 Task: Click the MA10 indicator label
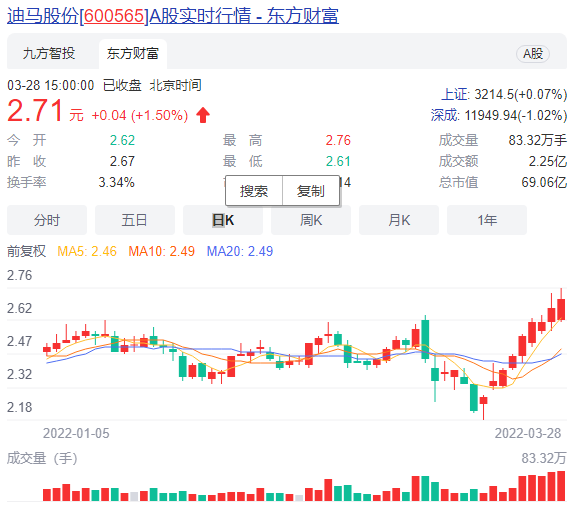click(x=162, y=251)
